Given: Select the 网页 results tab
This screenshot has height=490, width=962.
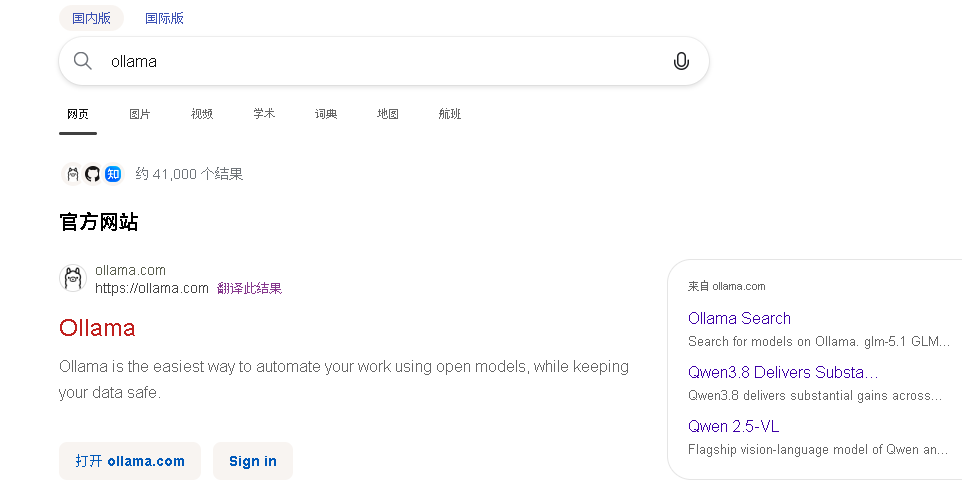Looking at the screenshot, I should (78, 114).
